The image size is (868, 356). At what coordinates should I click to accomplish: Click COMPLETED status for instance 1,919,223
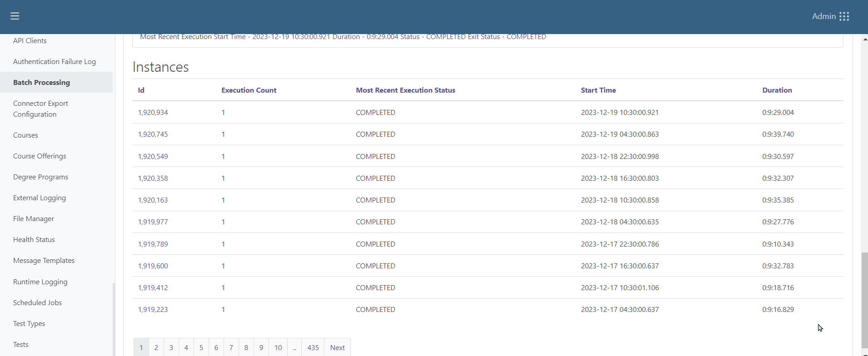(375, 310)
